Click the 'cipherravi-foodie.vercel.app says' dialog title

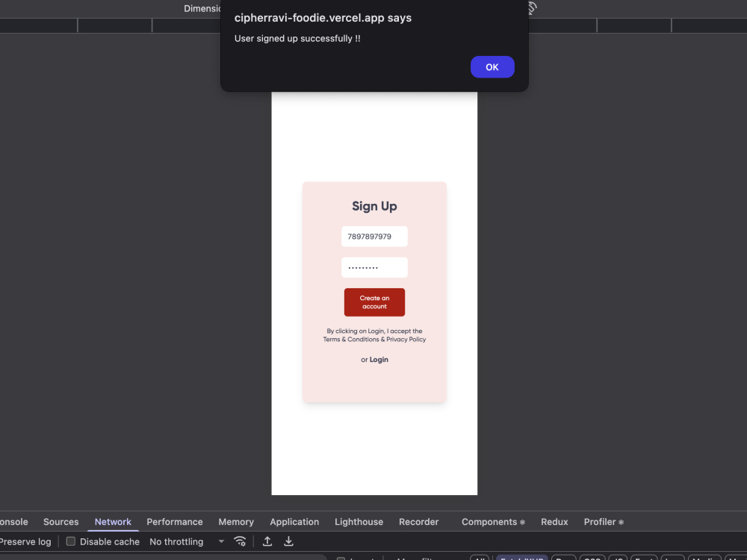point(323,18)
